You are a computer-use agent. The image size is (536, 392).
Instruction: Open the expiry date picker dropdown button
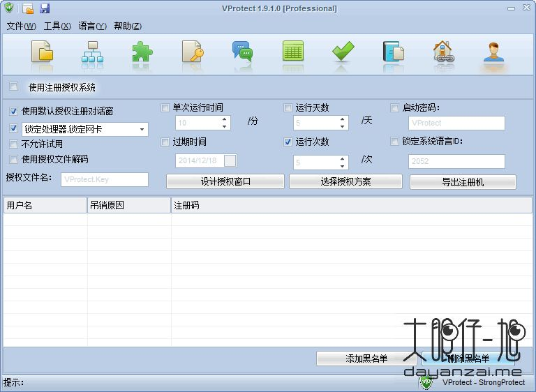pyautogui.click(x=230, y=160)
